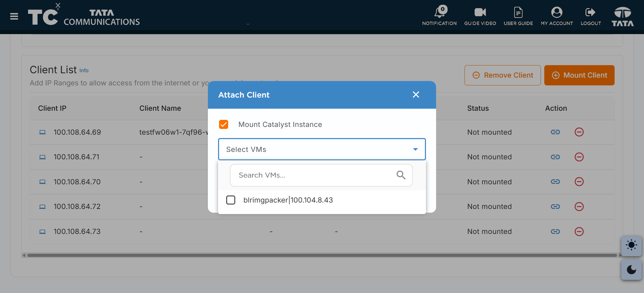The width and height of the screenshot is (644, 293).
Task: Click client name testfw06w1-7qf96
Action: pos(173,132)
